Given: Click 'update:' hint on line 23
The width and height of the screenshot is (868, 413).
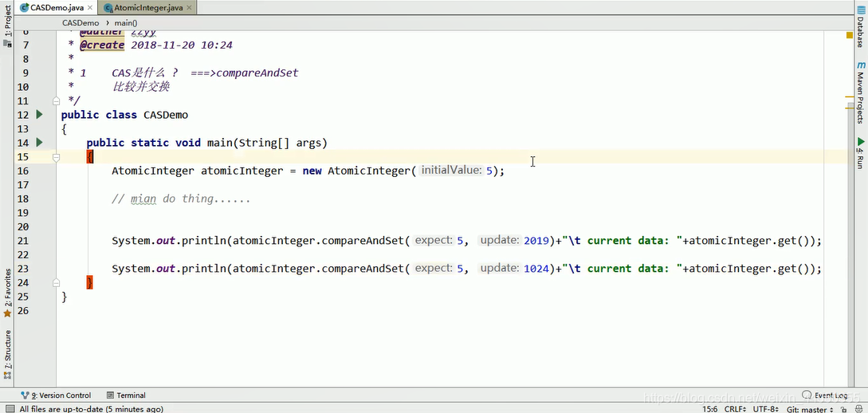Looking at the screenshot, I should (499, 268).
